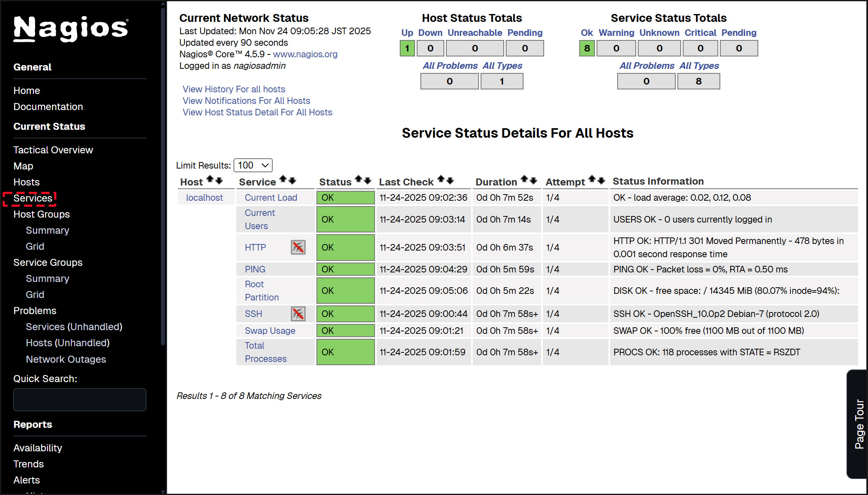Click the green Ok services count box
The image size is (868, 495).
pos(587,48)
